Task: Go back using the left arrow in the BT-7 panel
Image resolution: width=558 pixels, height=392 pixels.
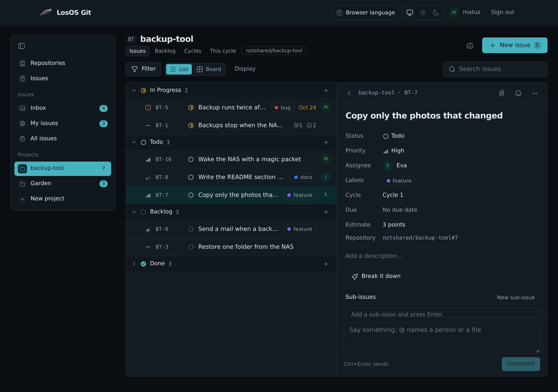Action: coord(349,93)
